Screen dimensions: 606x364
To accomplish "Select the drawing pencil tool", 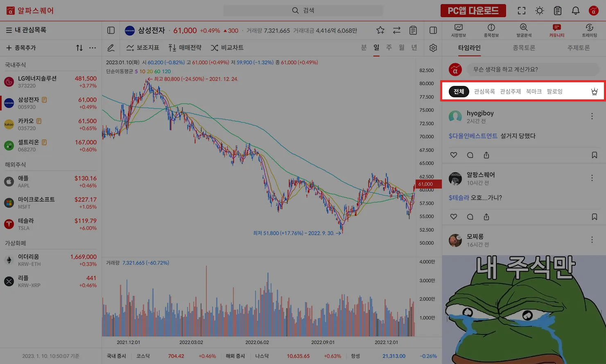I will [x=111, y=48].
